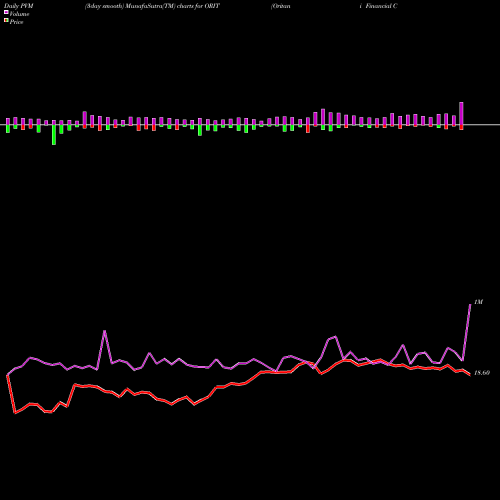This screenshot has height=500, width=500.
Task: Click the '1M' volume axis label
Action: 478,302
